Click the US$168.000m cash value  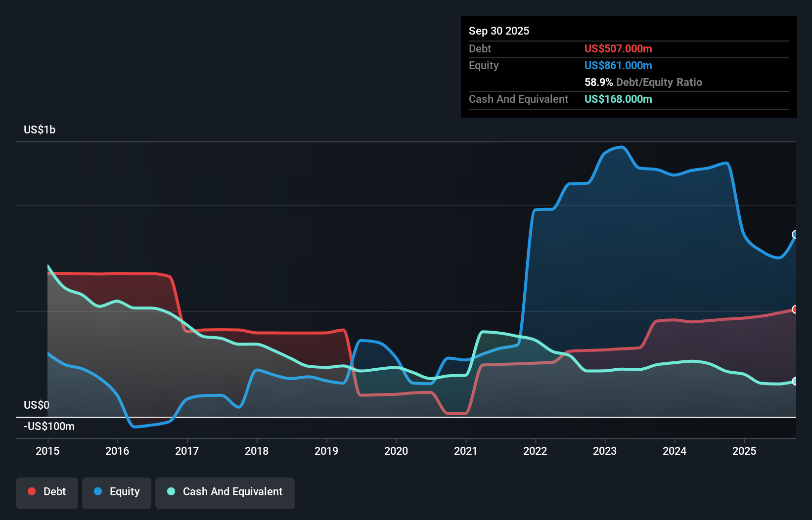pyautogui.click(x=618, y=99)
